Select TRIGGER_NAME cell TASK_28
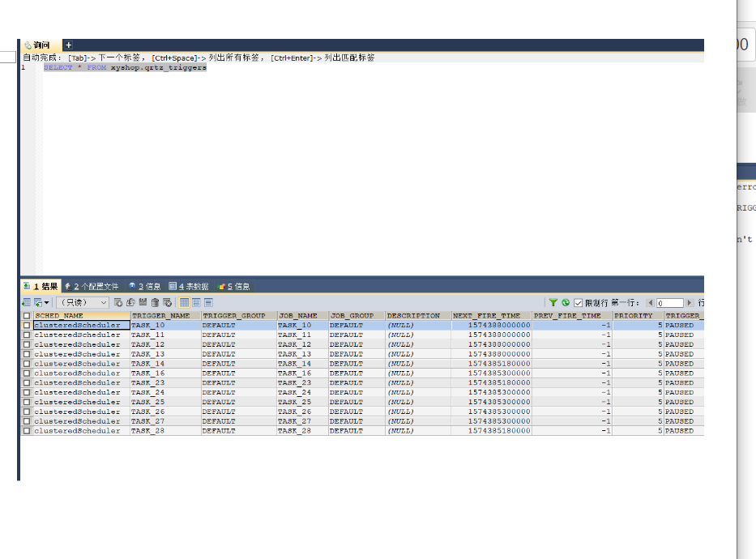Screen dimensions: 756x559 click(165, 431)
